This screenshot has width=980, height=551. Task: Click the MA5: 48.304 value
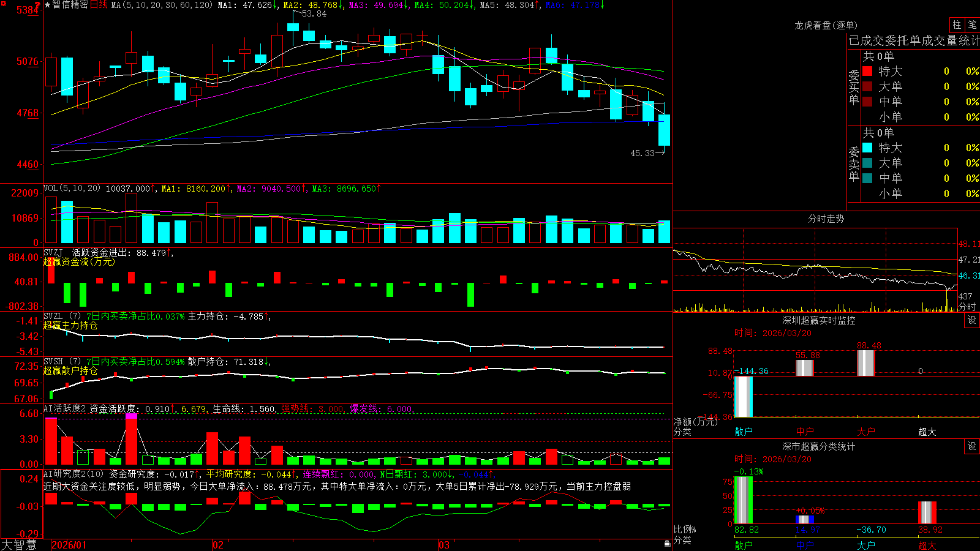pos(510,5)
